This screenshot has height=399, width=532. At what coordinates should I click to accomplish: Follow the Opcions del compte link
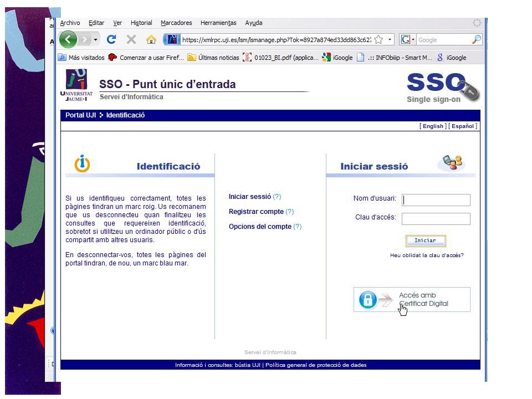point(260,226)
